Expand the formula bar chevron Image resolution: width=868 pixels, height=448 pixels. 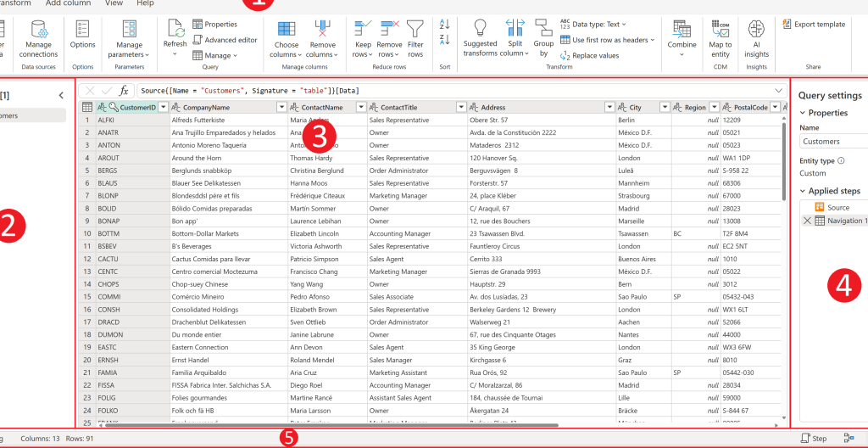[780, 91]
